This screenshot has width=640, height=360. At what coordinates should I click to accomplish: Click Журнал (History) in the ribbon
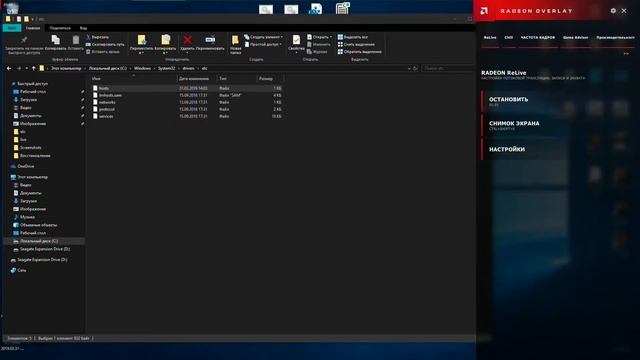pos(317,52)
